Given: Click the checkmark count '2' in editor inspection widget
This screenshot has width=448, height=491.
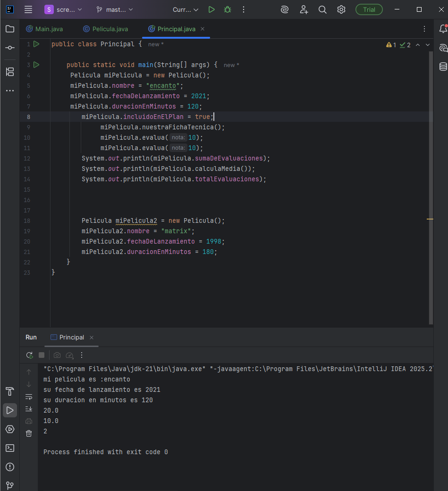Looking at the screenshot, I should (x=405, y=45).
